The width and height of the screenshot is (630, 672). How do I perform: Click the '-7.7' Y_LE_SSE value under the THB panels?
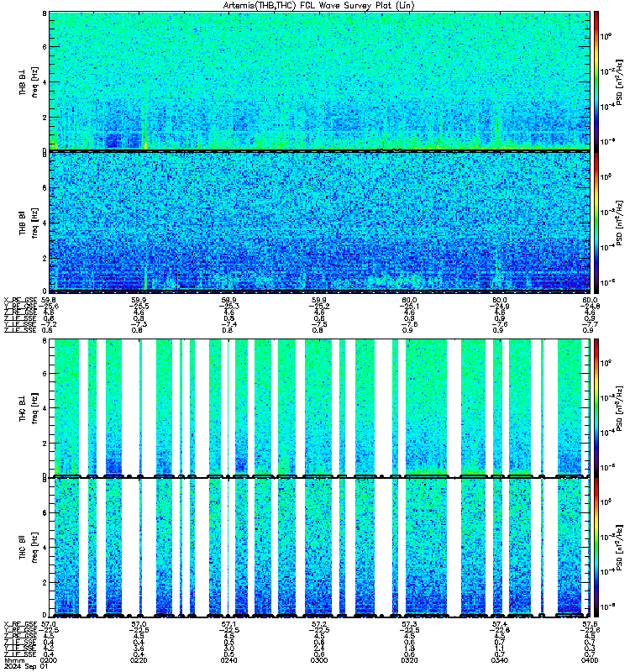(591, 324)
